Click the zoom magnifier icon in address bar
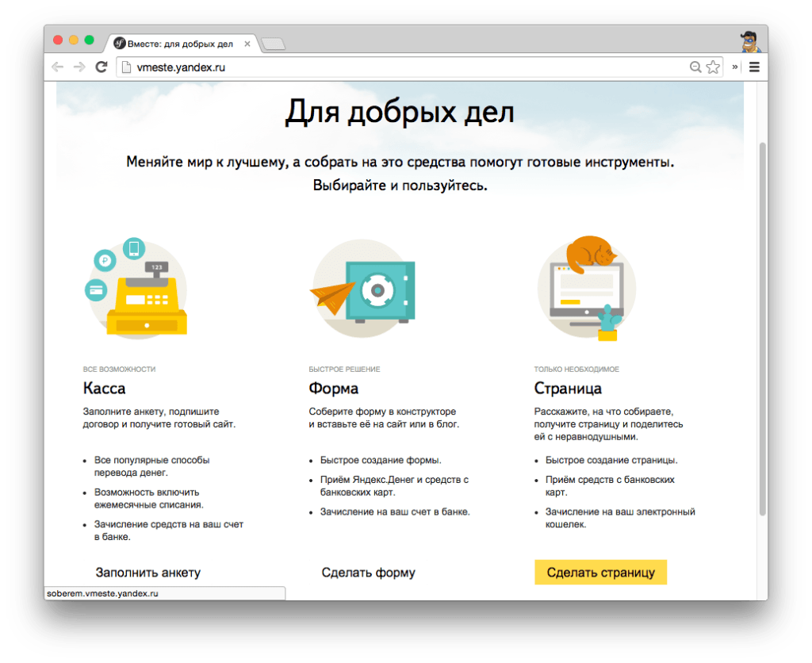Screen dimensions: 812x663 (x=695, y=67)
